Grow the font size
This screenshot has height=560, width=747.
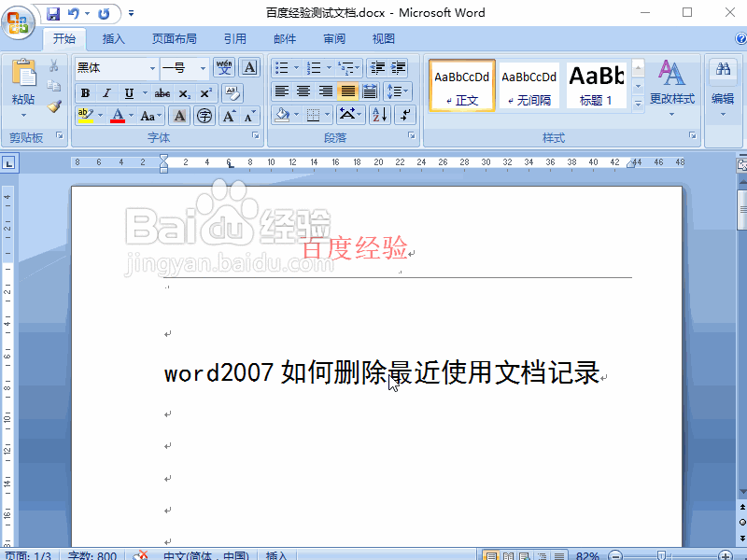click(229, 116)
